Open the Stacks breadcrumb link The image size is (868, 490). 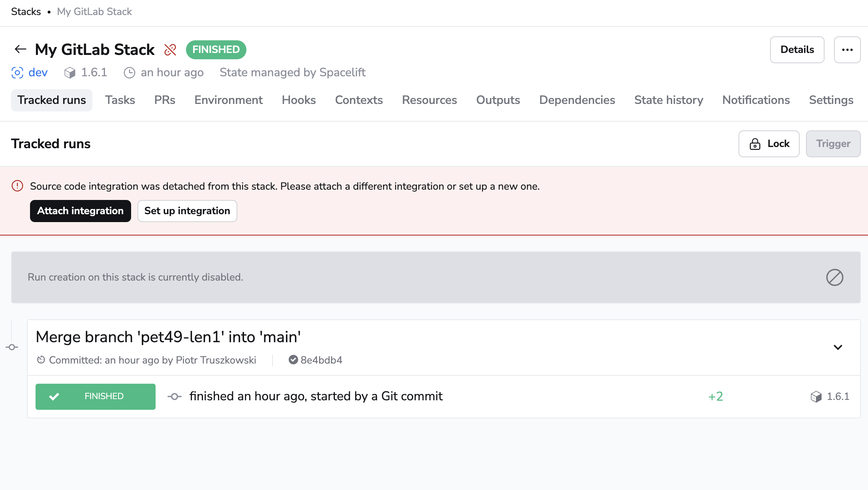[26, 11]
